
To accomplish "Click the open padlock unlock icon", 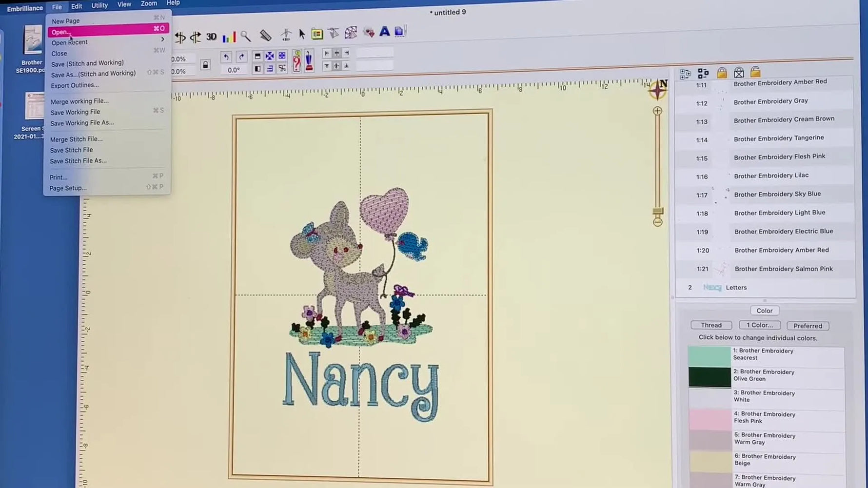I will point(755,72).
